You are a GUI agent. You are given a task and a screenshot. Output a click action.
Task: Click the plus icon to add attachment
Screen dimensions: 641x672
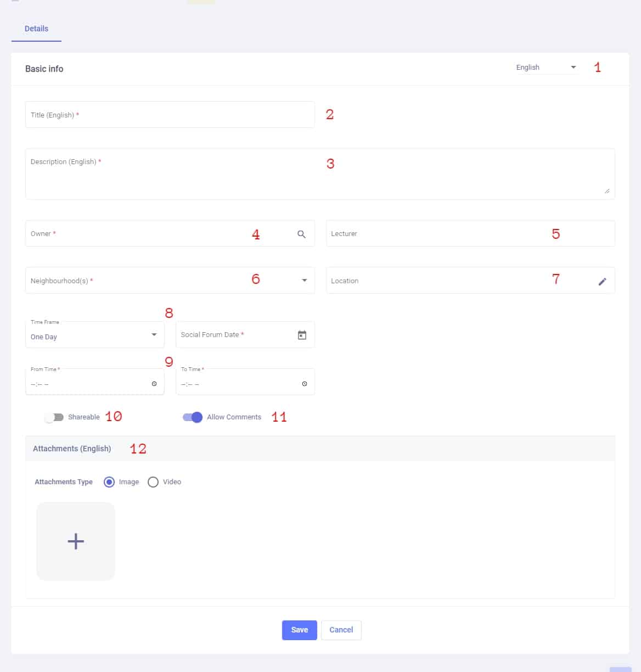tap(76, 541)
